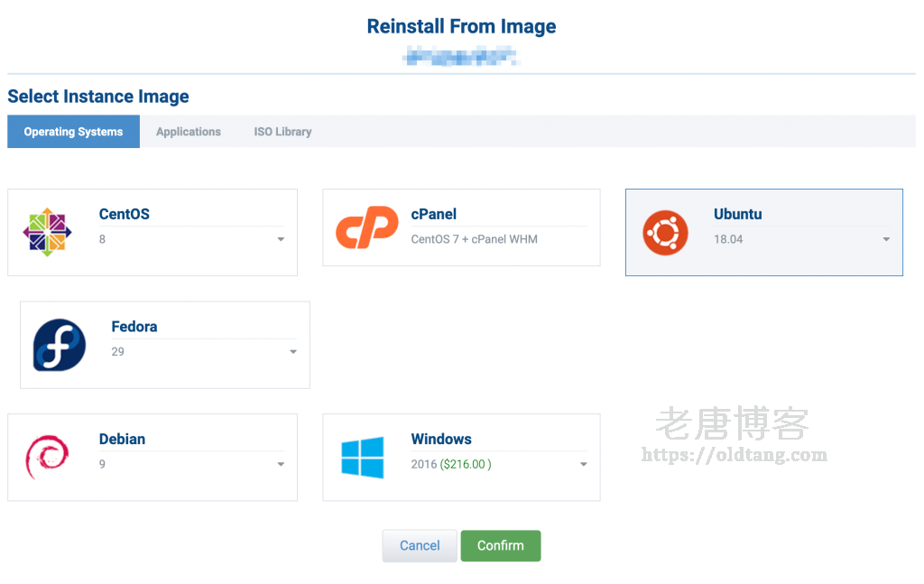Select the Windows title text

coord(441,439)
